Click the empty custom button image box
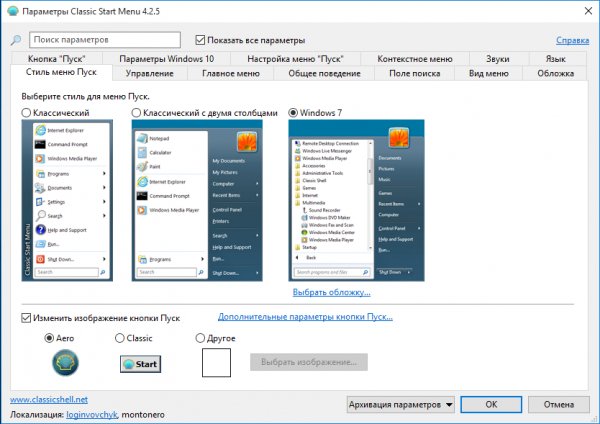The width and height of the screenshot is (600, 424). tap(216, 362)
